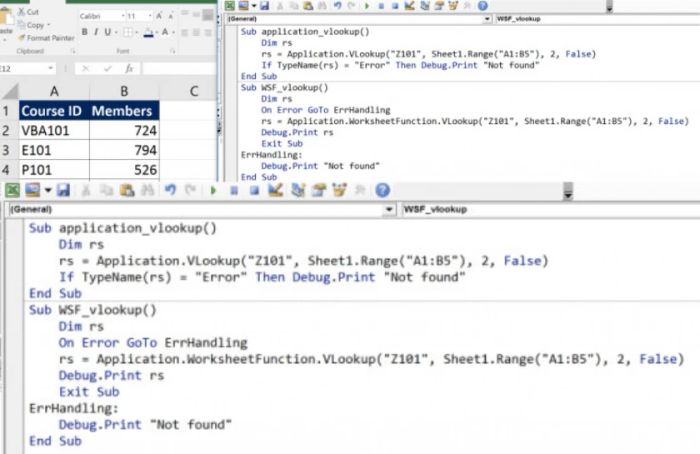Toggle Design Mode icon in enlarged lower VBA toolbar

click(275, 191)
